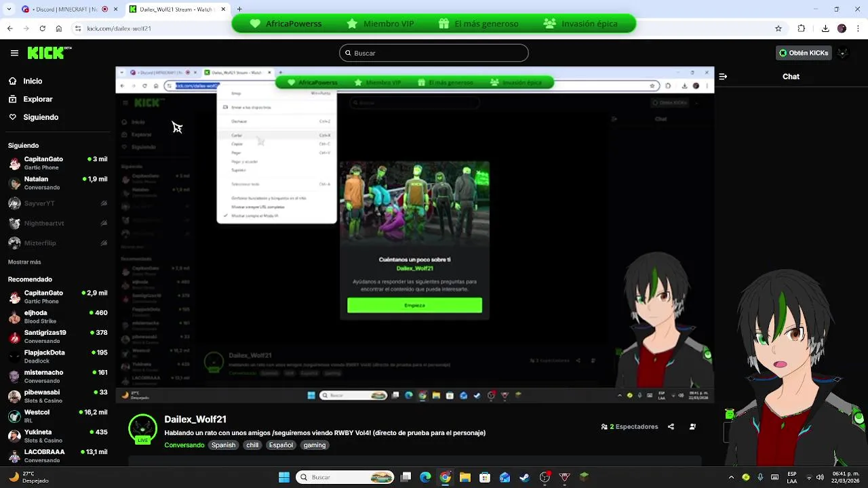Open Nightheartvt channel
This screenshot has height=488, width=868.
click(58, 223)
